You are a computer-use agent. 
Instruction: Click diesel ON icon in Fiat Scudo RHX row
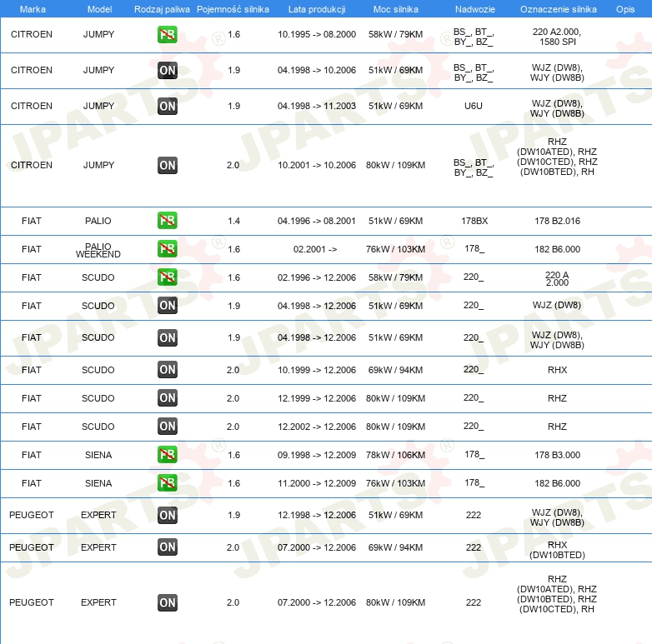pyautogui.click(x=168, y=369)
